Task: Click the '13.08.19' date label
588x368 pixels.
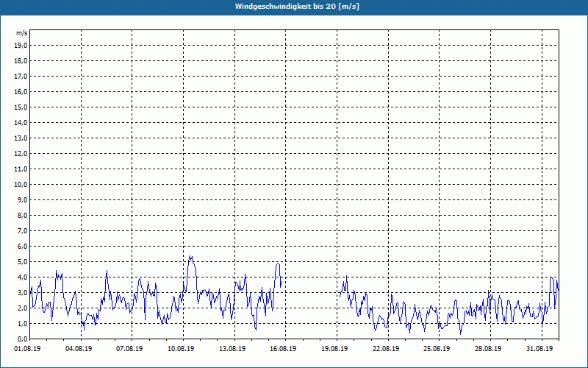Action: (232, 348)
